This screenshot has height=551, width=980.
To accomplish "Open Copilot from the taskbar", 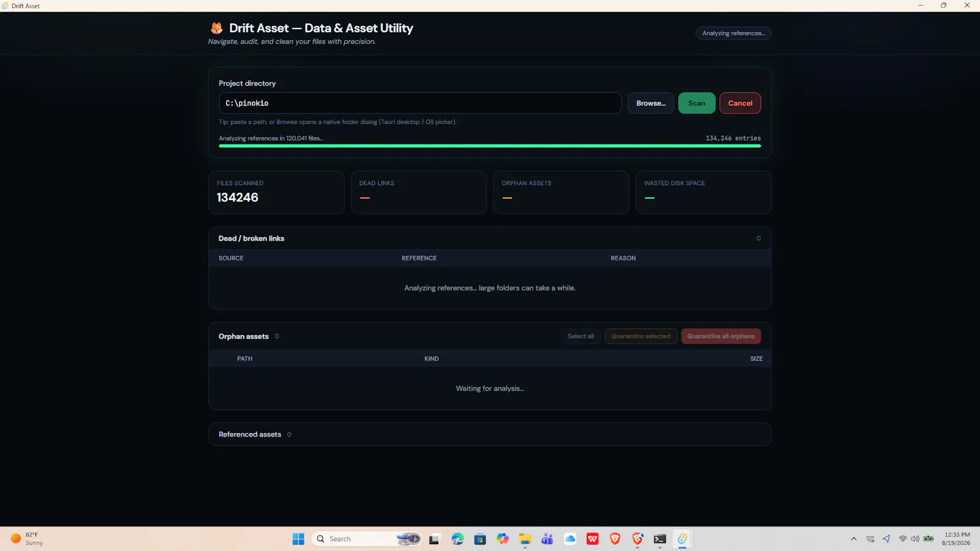I will click(503, 539).
